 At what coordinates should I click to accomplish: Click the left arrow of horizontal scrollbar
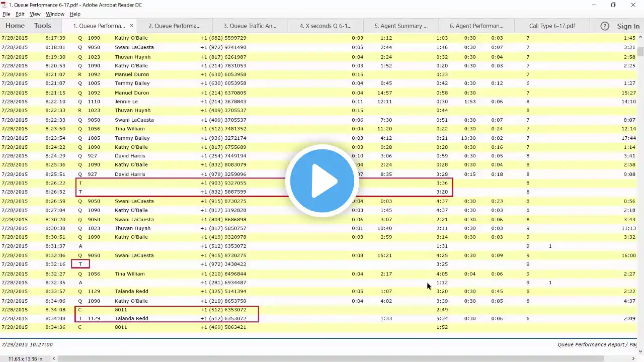pyautogui.click(x=55, y=358)
